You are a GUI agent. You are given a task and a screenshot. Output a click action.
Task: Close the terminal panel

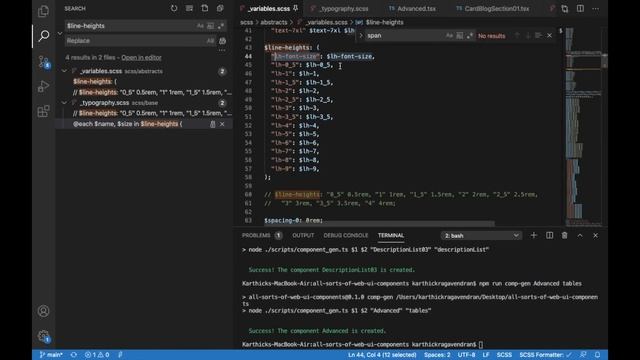coord(596,236)
